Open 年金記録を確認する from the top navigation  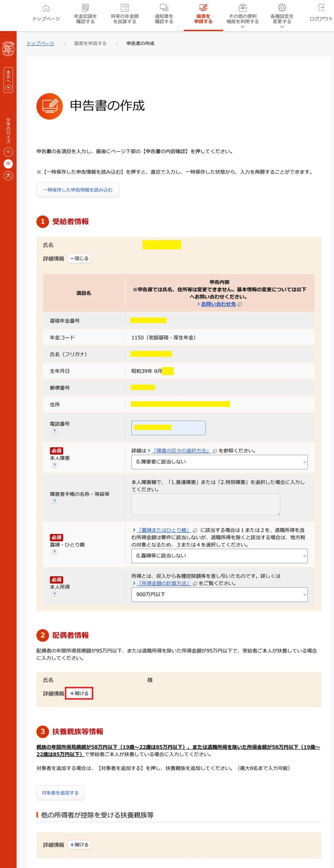[x=85, y=8]
